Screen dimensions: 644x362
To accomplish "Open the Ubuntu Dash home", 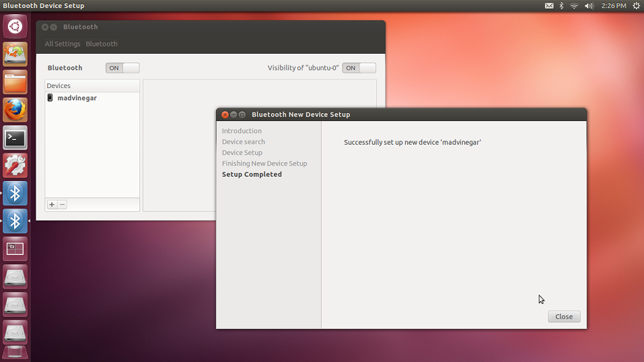I will point(15,26).
